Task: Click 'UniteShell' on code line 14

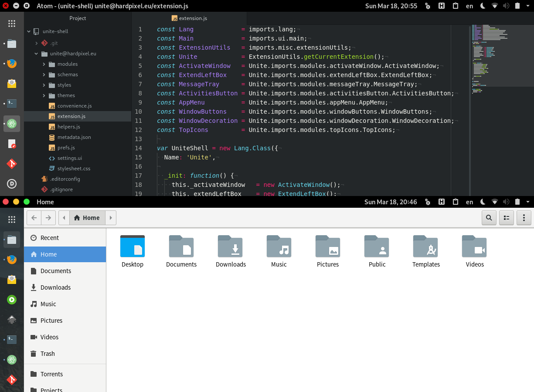Action: click(x=190, y=148)
